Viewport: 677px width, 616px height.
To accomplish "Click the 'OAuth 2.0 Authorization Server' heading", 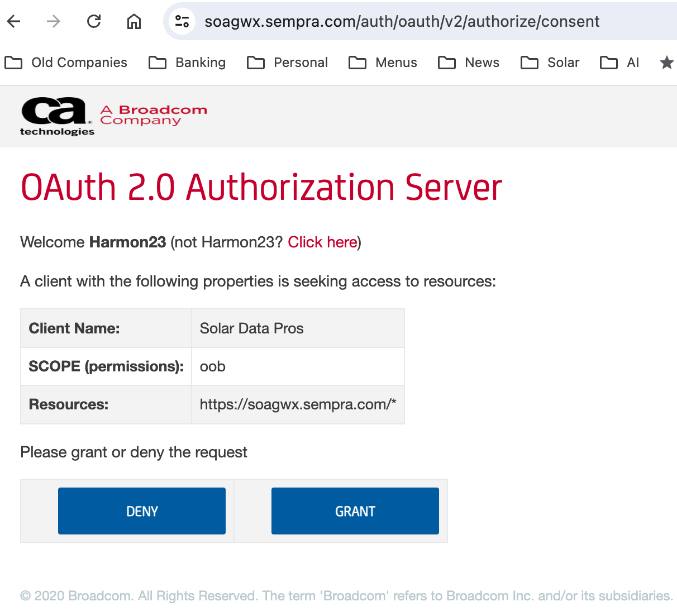I will (261, 187).
